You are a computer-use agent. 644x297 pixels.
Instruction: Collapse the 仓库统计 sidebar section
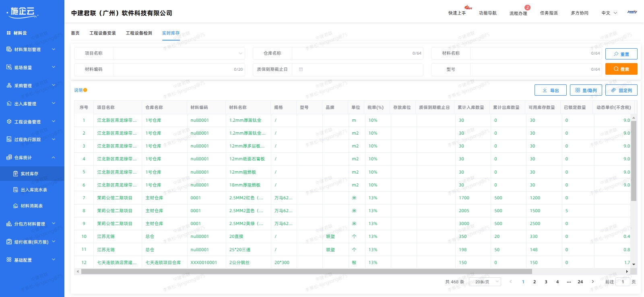point(53,158)
